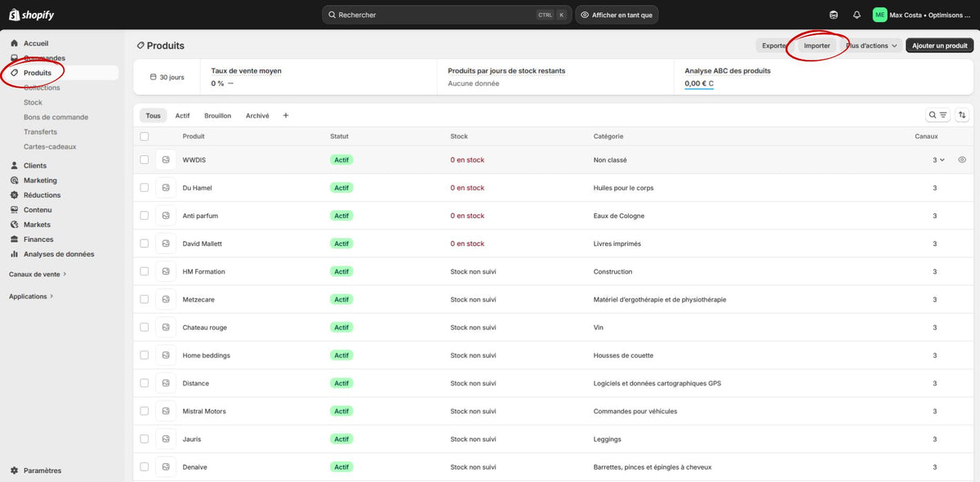Click the Produit column header
This screenshot has height=482, width=980.
194,136
